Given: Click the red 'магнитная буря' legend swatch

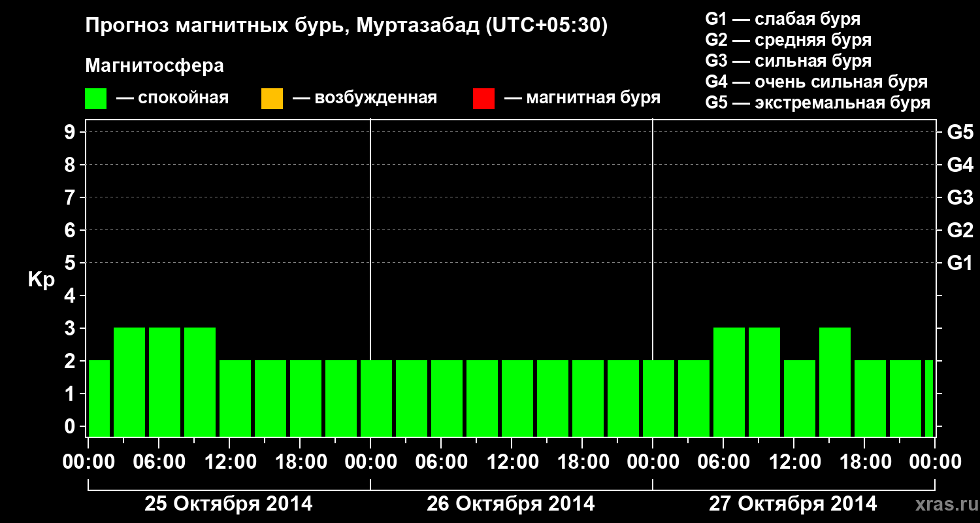Looking at the screenshot, I should (483, 99).
